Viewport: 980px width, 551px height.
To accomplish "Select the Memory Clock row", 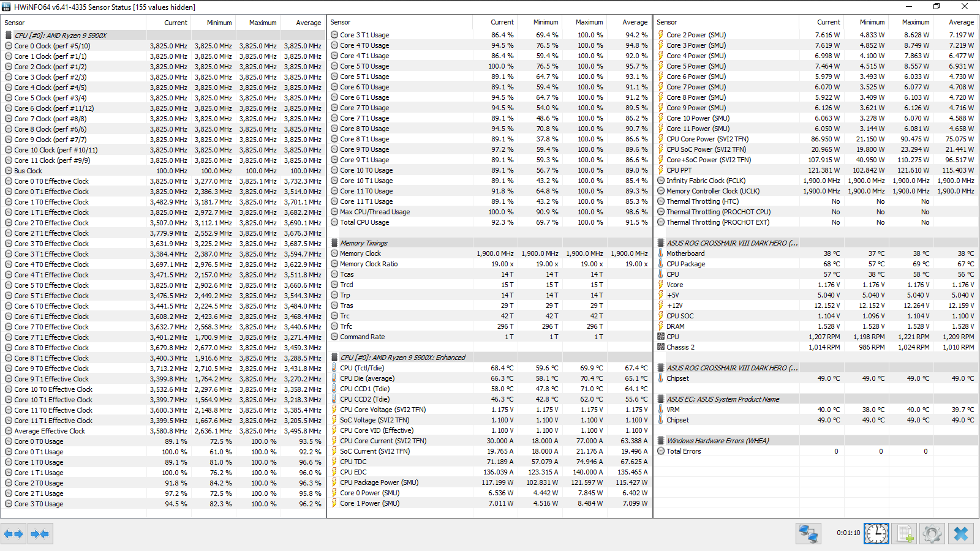I will tap(490, 253).
